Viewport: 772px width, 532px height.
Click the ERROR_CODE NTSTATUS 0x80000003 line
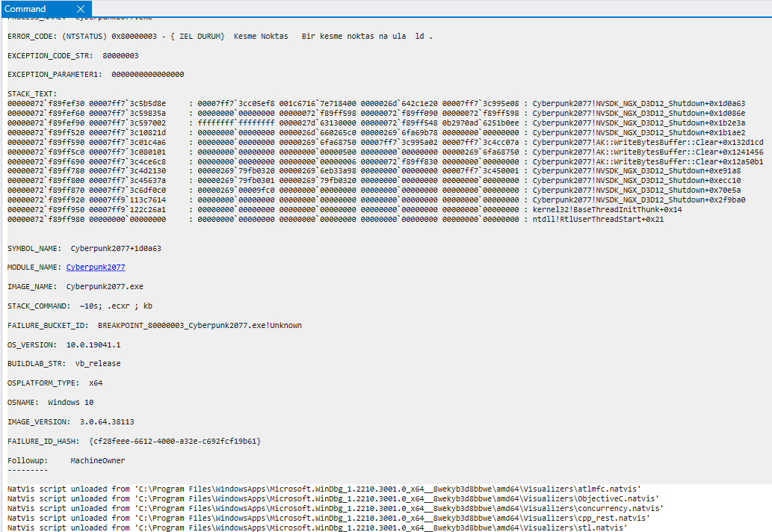pos(220,37)
